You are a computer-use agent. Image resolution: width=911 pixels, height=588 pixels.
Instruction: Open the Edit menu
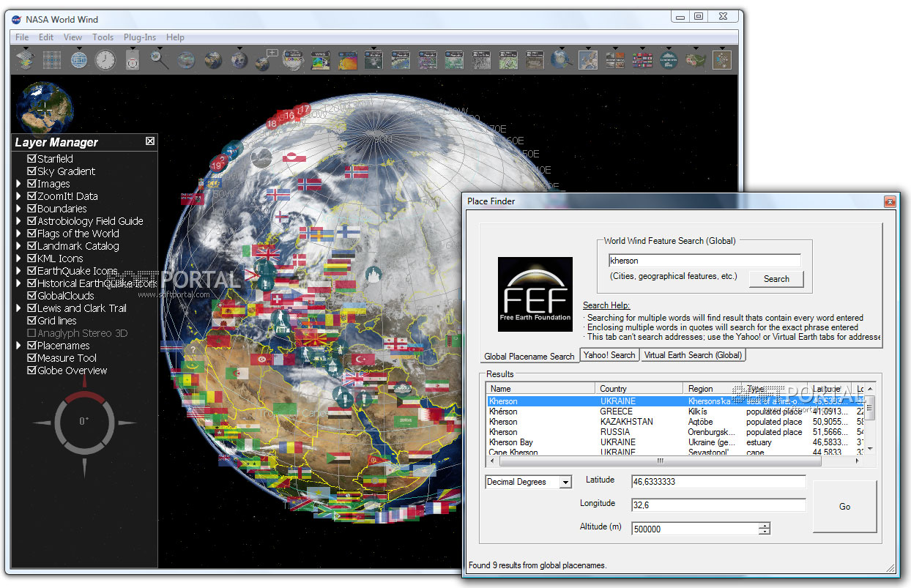click(46, 37)
